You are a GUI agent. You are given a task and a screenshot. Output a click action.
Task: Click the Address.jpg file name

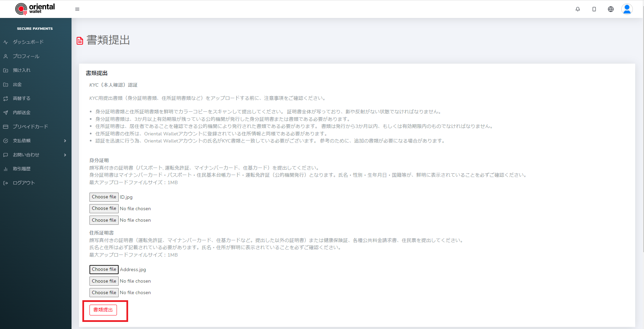[133, 269]
